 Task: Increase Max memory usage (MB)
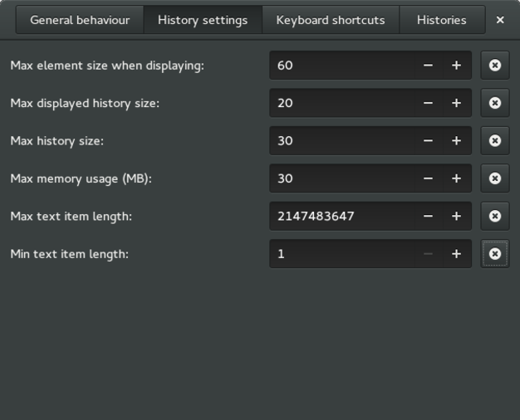(457, 178)
